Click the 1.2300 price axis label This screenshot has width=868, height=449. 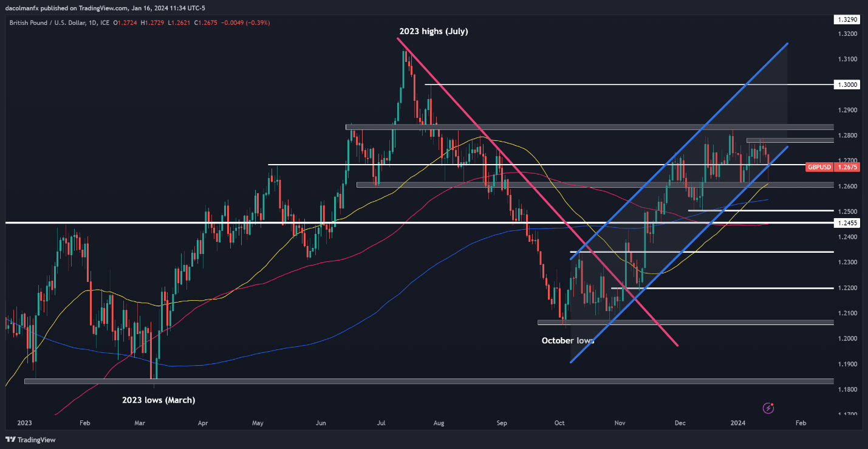[847, 262]
